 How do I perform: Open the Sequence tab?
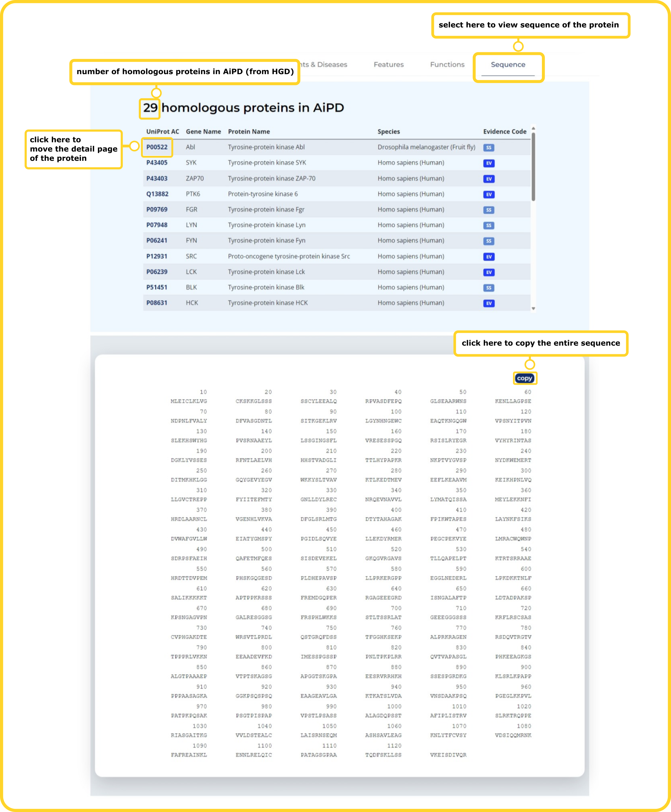508,65
